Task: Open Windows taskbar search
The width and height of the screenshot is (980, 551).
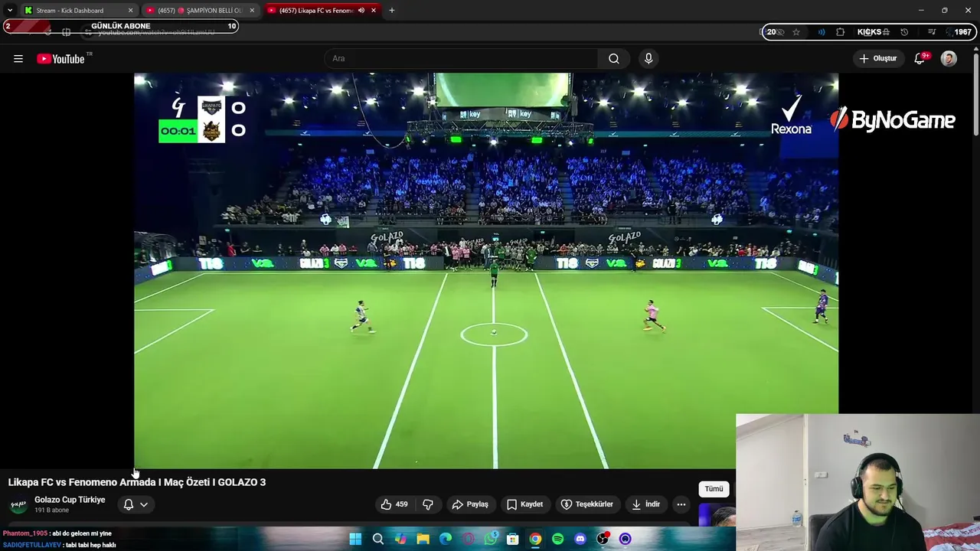Action: pos(378,540)
